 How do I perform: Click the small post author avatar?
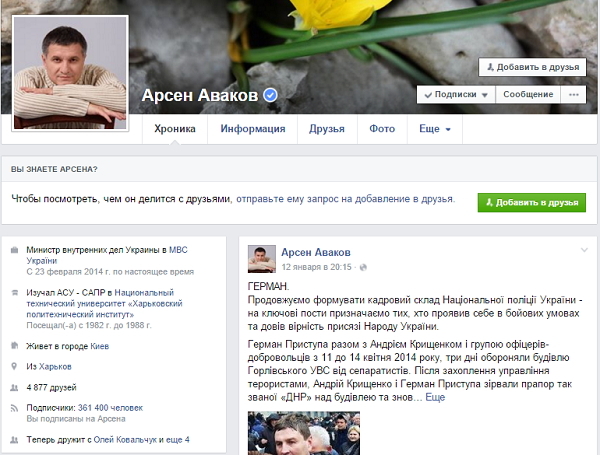tap(262, 259)
